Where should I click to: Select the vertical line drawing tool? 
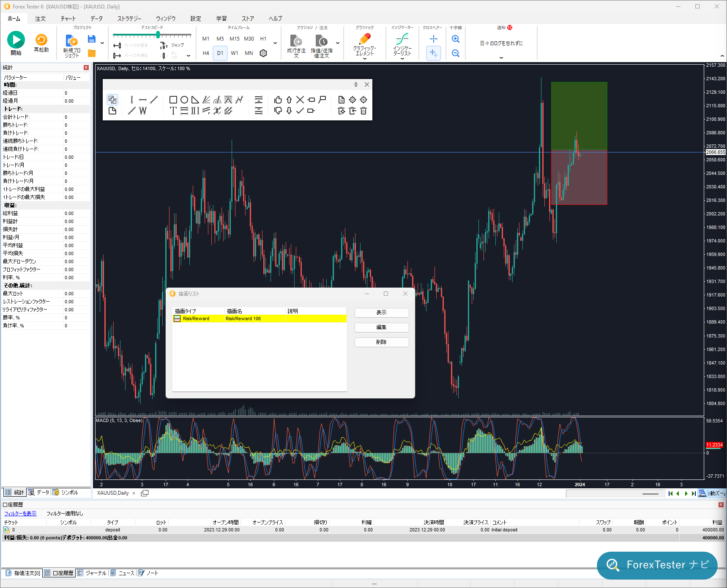pos(132,100)
